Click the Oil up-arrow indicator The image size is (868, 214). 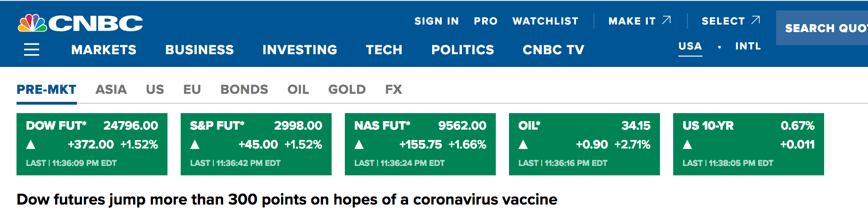click(523, 145)
